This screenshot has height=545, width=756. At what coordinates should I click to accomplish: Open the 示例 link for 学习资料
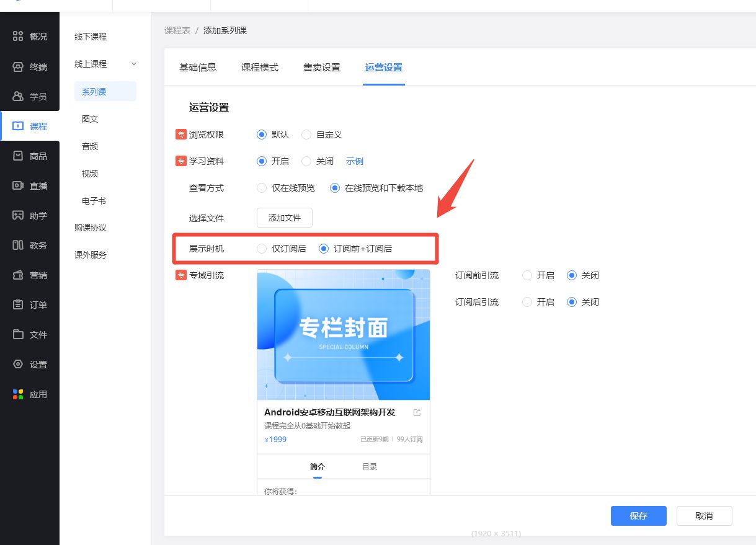pos(355,161)
